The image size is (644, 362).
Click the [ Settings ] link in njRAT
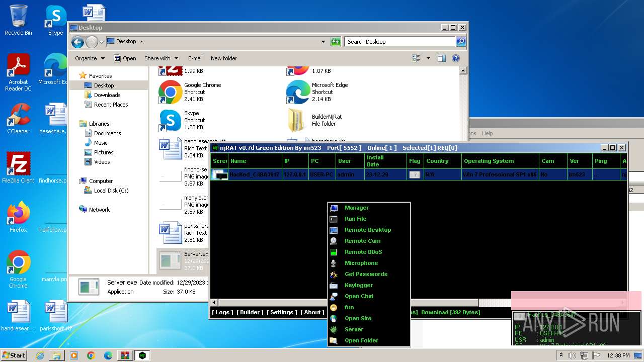click(282, 312)
